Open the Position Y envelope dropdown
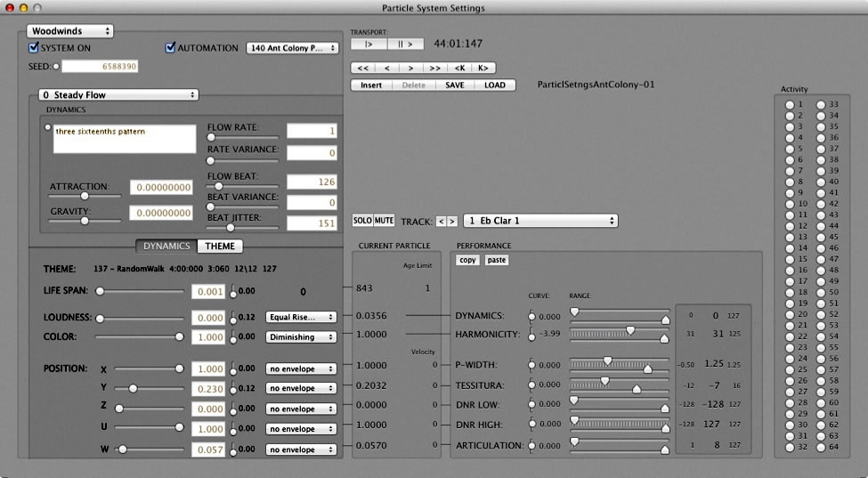 coord(301,388)
